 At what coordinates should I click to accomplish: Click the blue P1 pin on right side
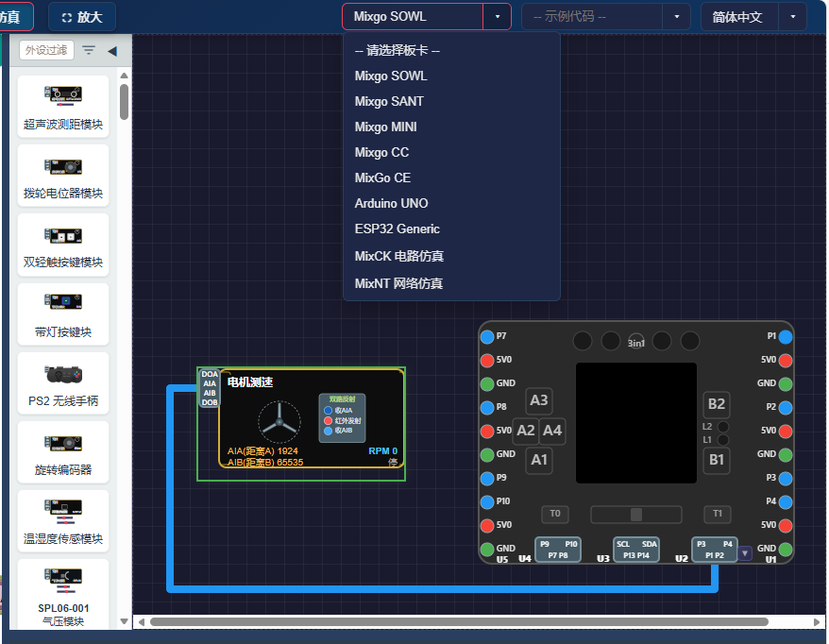click(786, 336)
